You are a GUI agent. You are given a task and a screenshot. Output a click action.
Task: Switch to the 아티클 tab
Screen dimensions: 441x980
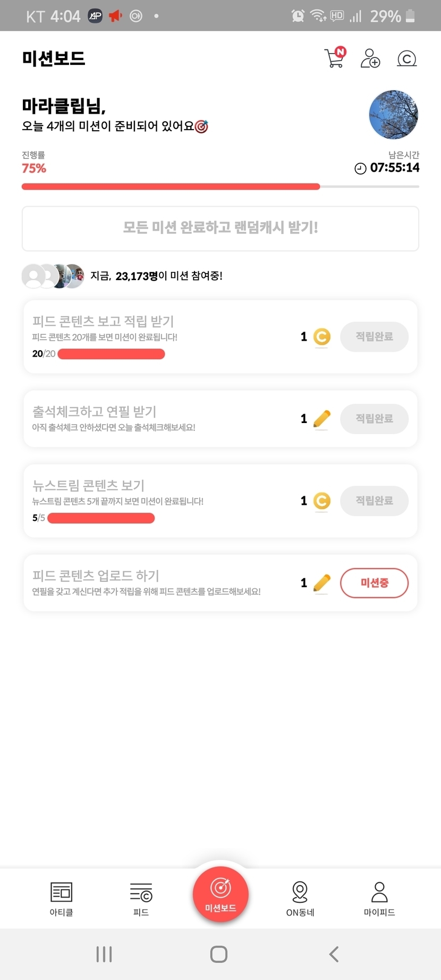pyautogui.click(x=61, y=899)
